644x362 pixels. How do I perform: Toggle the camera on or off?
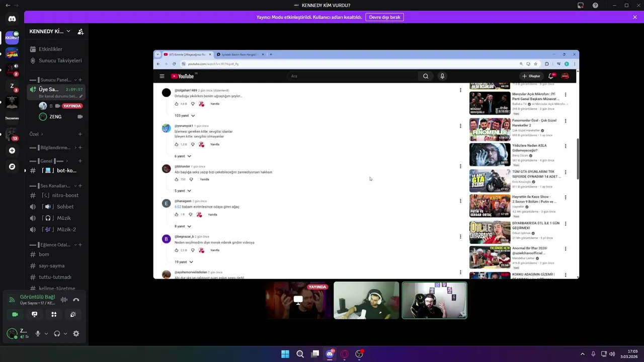coord(15,314)
